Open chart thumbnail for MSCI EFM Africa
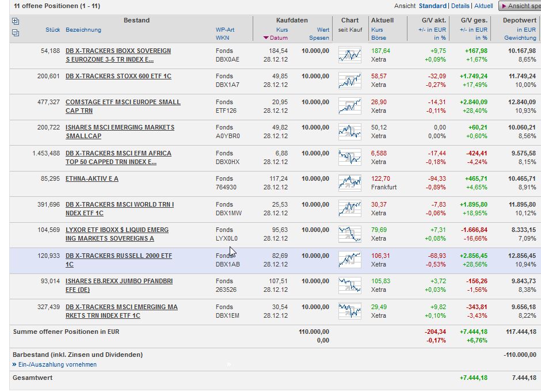This screenshot has width=541, height=392. click(349, 158)
